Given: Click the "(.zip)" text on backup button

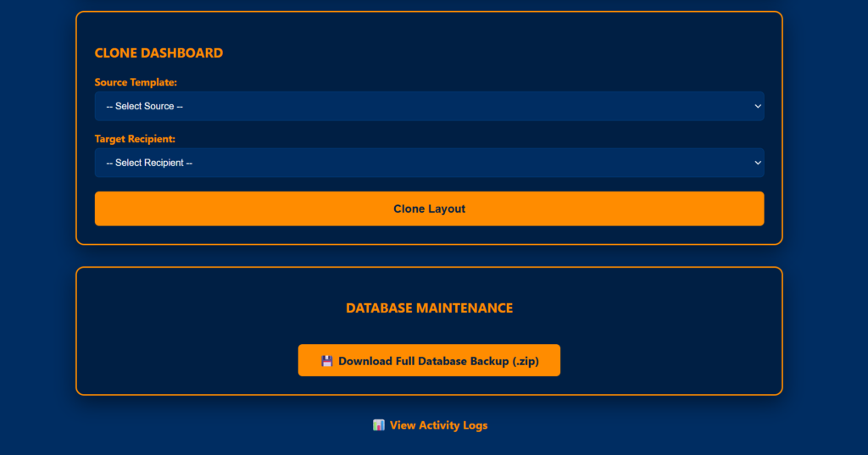Looking at the screenshot, I should coord(526,361).
